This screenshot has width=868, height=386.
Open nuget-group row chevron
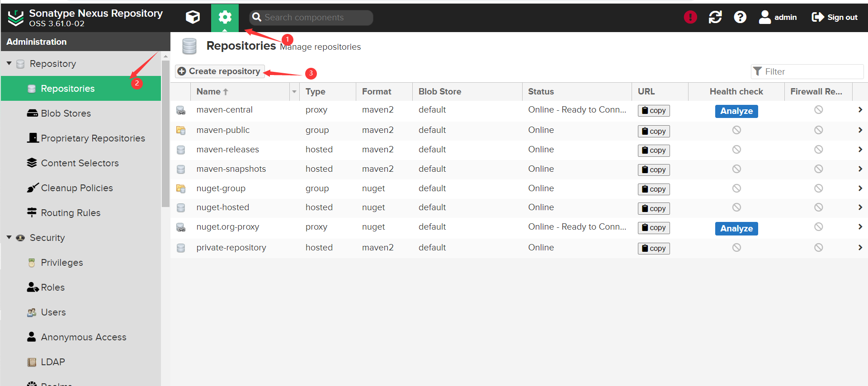(860, 188)
